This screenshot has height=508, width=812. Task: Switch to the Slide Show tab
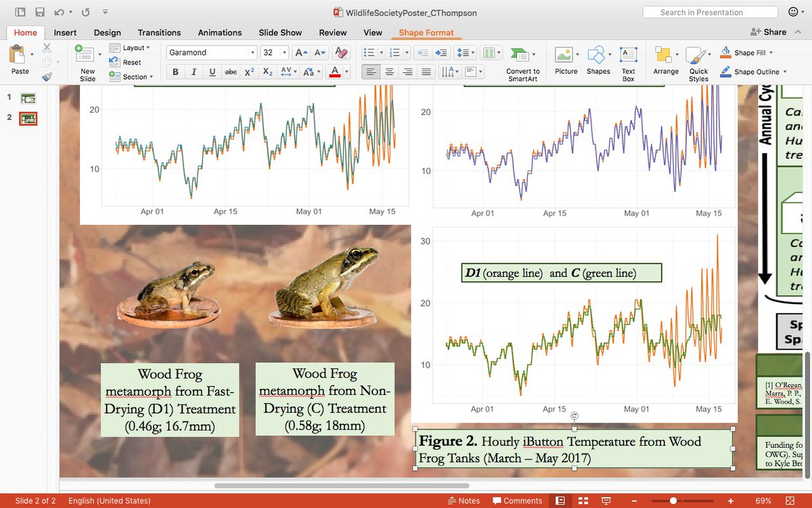pyautogui.click(x=280, y=33)
